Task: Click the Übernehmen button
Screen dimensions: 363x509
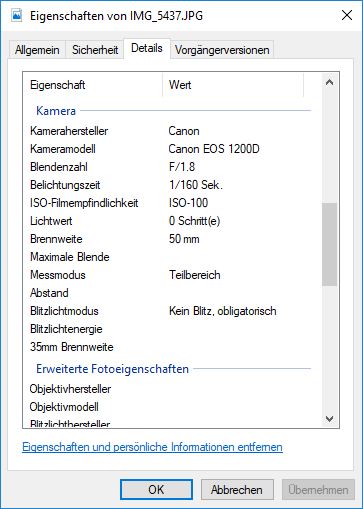Action: 318,490
